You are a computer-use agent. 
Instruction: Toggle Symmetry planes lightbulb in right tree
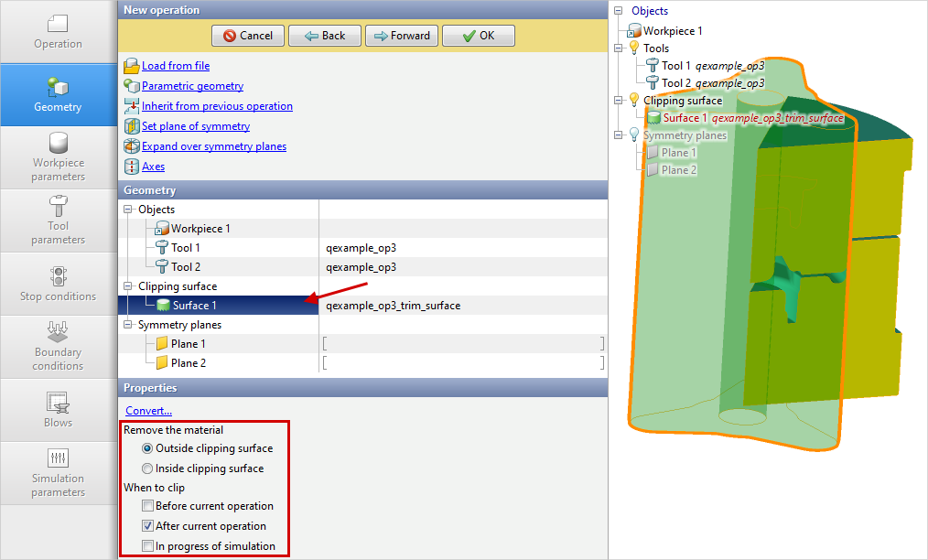point(633,135)
